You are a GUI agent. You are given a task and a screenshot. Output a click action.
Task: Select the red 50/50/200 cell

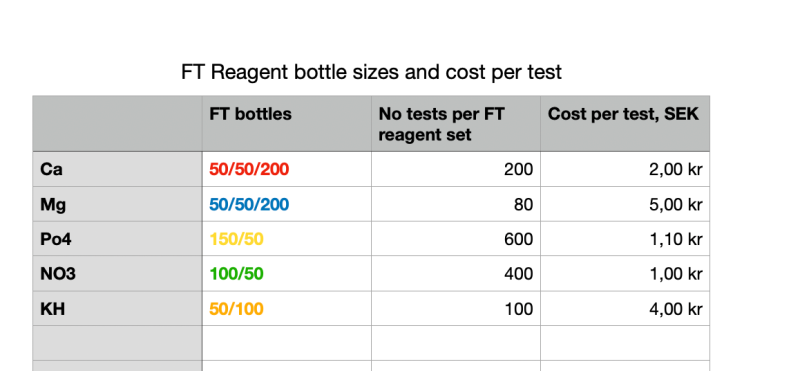click(287, 169)
